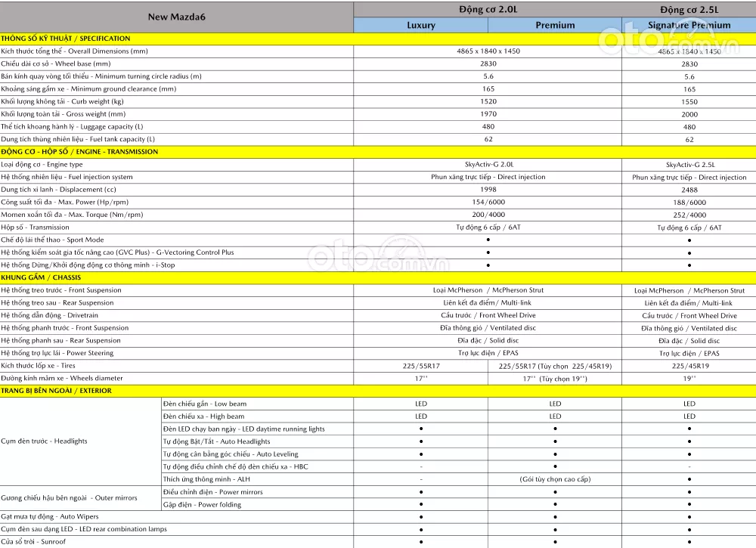Click displacement value '1998'
This screenshot has width=756, height=548.
488,190
